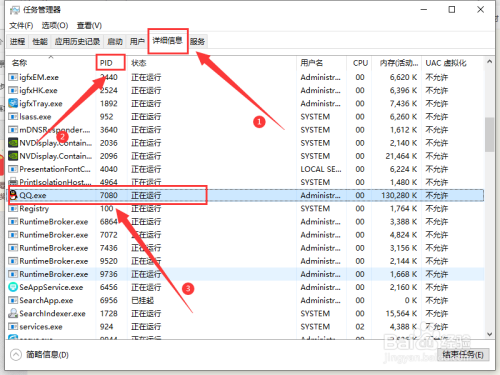Click the SearchIndexer.exe icon
Image resolution: width=500 pixels, height=375 pixels.
coord(13,313)
